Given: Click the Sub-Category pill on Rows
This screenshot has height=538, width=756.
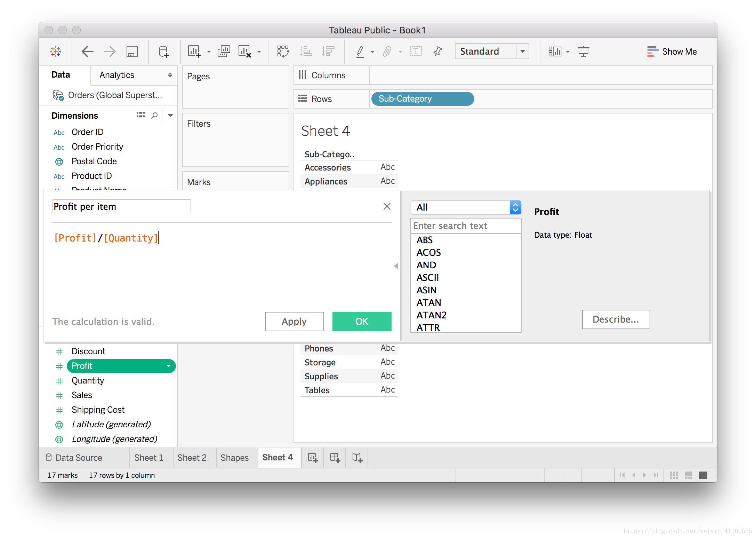Looking at the screenshot, I should 423,99.
